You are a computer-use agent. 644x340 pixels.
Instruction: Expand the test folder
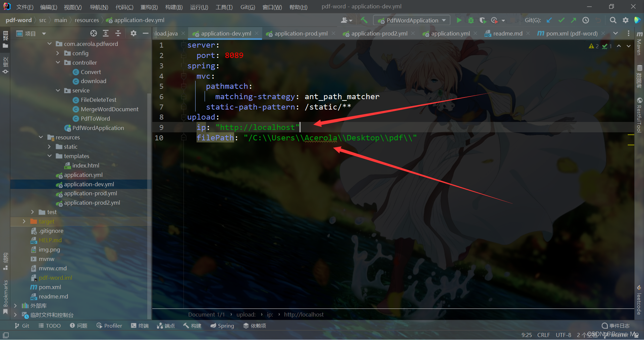pyautogui.click(x=33, y=212)
